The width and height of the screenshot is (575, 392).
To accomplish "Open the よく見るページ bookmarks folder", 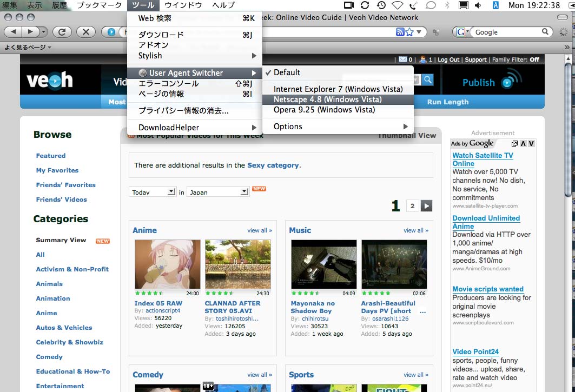I will coord(28,47).
